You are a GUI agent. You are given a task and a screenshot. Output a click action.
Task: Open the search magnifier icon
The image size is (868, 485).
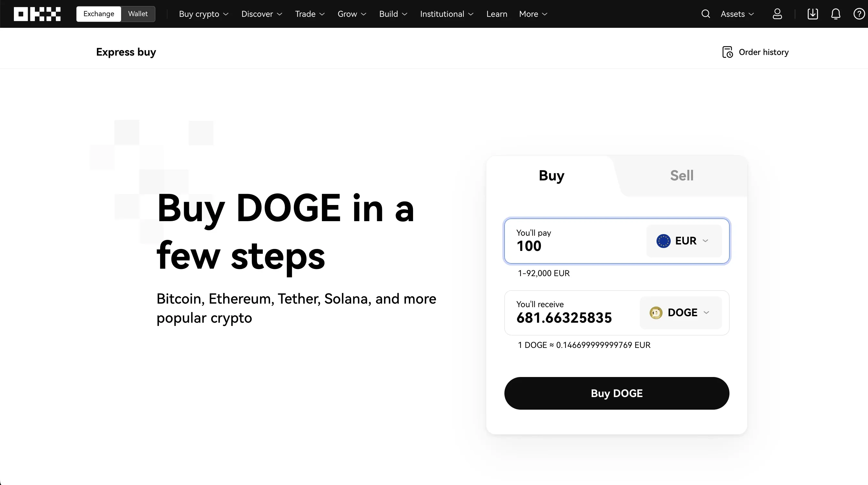point(706,14)
